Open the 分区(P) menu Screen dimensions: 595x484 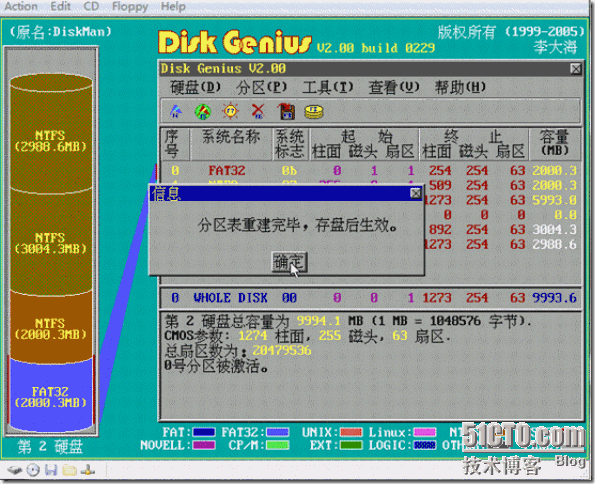[261, 87]
